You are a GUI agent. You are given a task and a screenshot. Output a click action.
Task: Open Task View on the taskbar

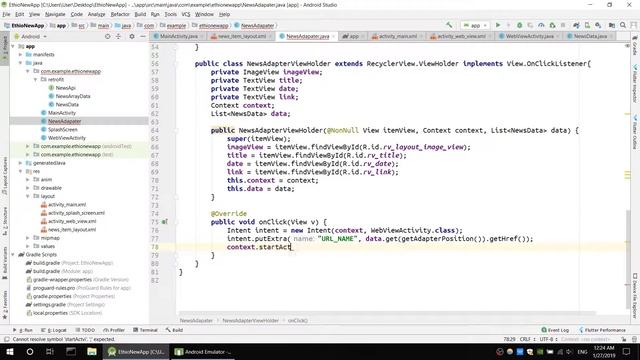coord(50,351)
